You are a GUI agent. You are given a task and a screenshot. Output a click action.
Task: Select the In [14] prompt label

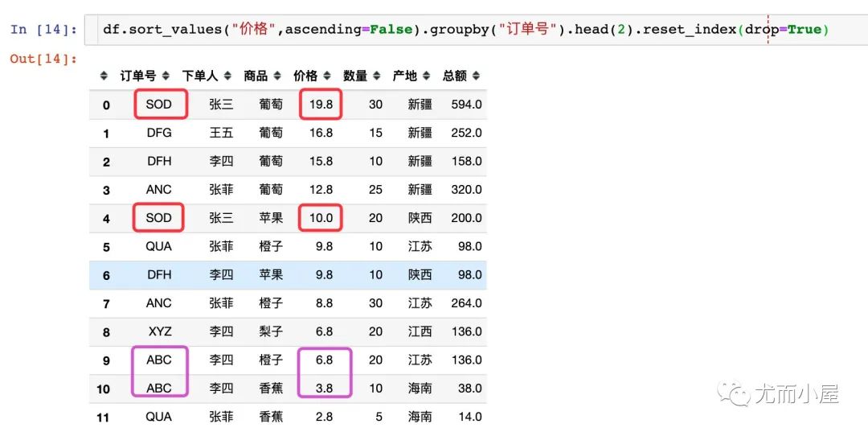tap(43, 29)
